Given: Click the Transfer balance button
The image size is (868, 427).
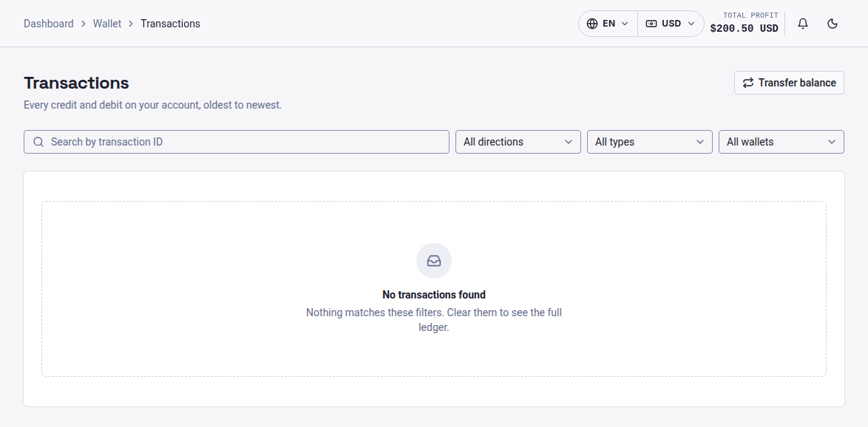Looking at the screenshot, I should tap(789, 83).
